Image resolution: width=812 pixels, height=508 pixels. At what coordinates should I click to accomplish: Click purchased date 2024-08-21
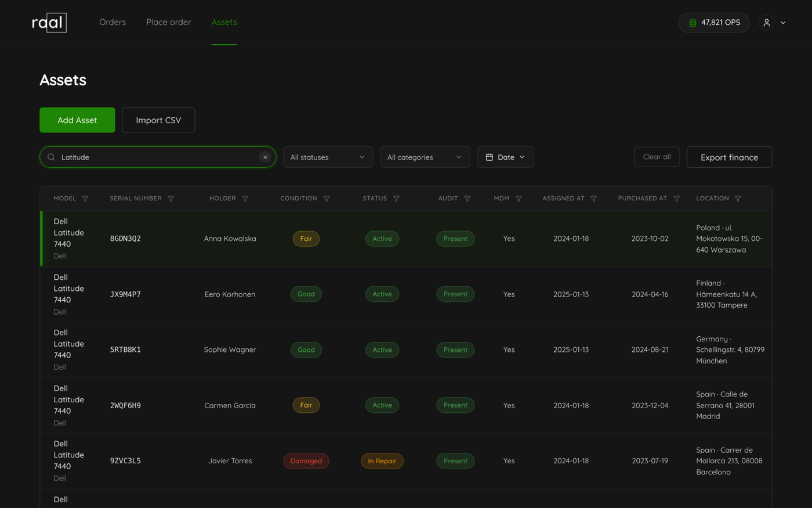click(650, 350)
